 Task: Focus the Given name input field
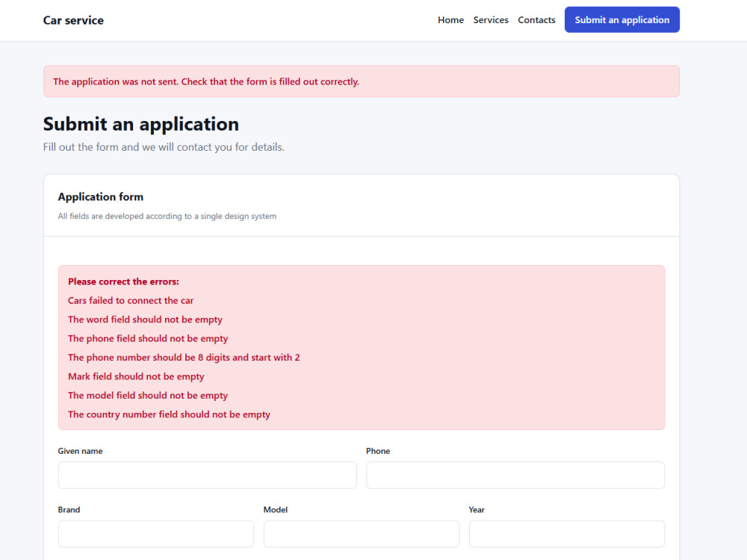click(207, 475)
